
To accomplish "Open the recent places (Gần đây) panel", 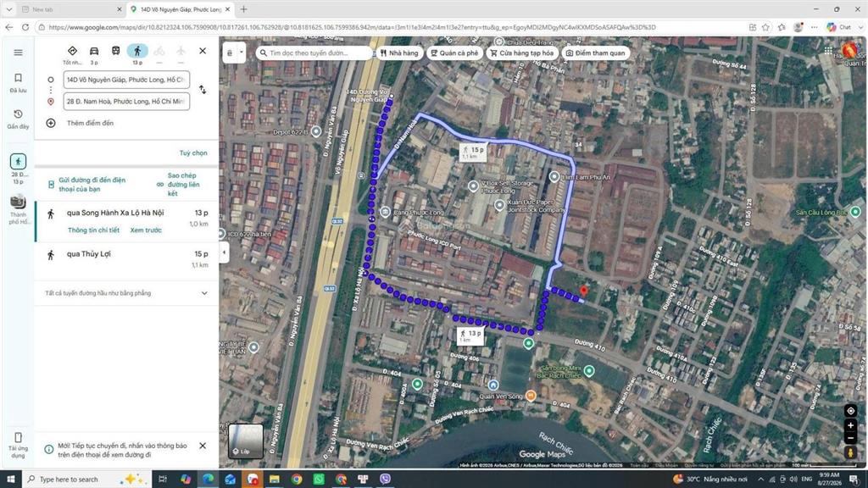I will 19,119.
